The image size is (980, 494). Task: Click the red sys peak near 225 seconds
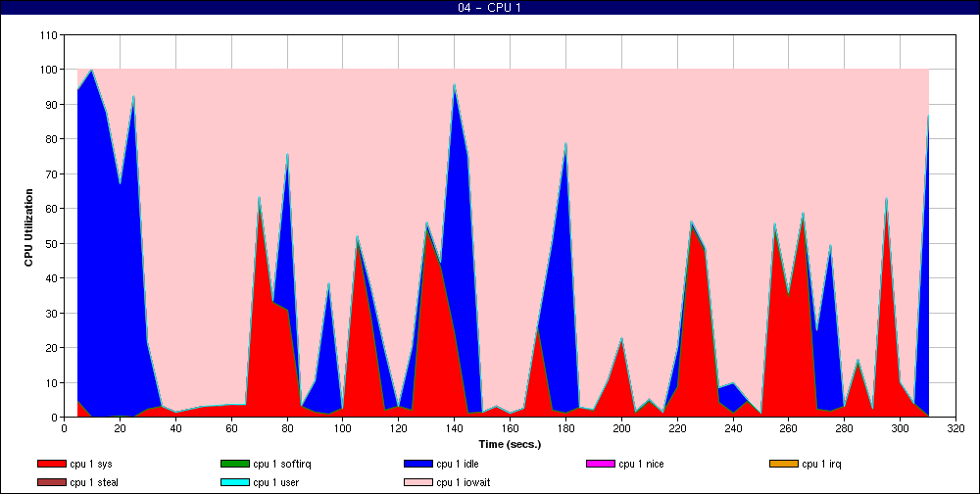(x=694, y=294)
